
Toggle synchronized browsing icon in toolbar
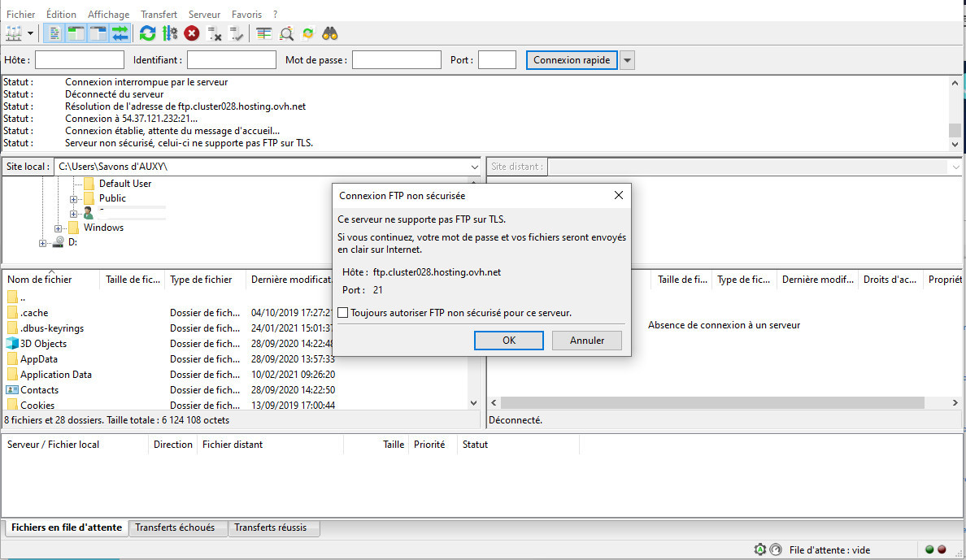(x=308, y=33)
